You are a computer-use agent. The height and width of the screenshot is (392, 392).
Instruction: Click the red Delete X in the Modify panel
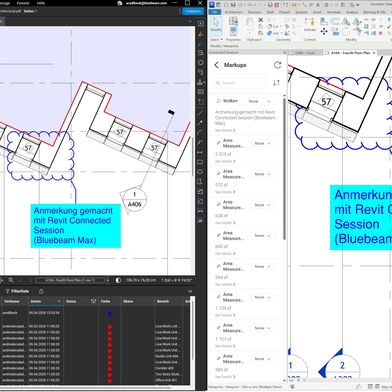point(380,33)
